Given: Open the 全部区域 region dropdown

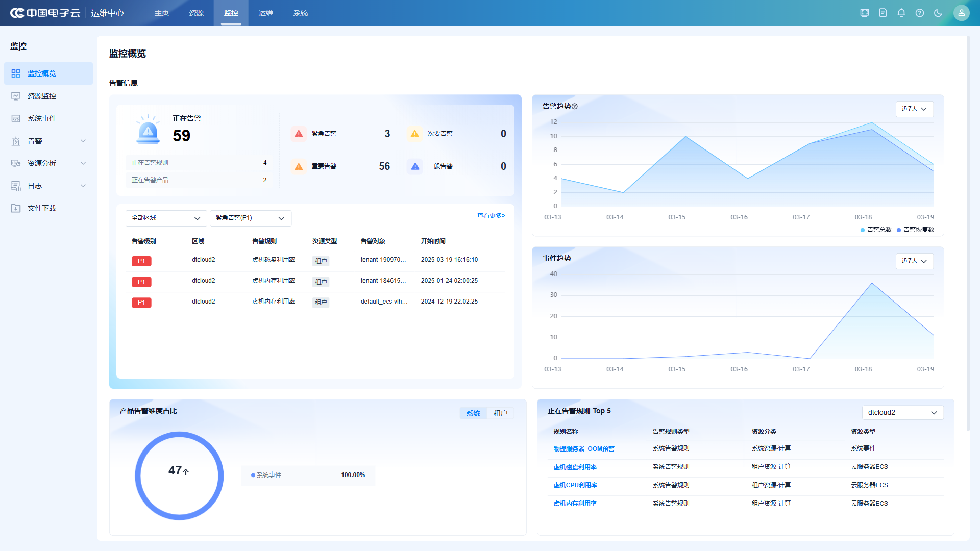Looking at the screenshot, I should pyautogui.click(x=166, y=218).
